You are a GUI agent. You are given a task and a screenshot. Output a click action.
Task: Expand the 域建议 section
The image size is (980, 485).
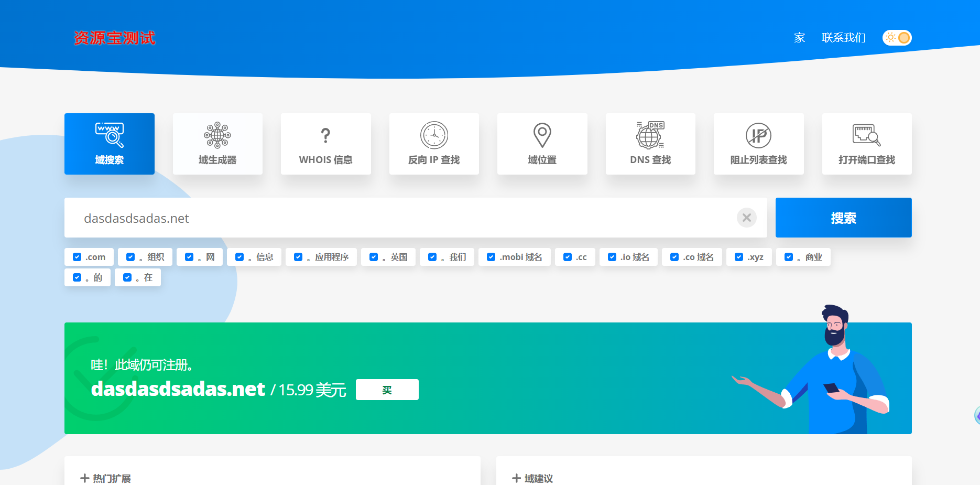point(532,478)
